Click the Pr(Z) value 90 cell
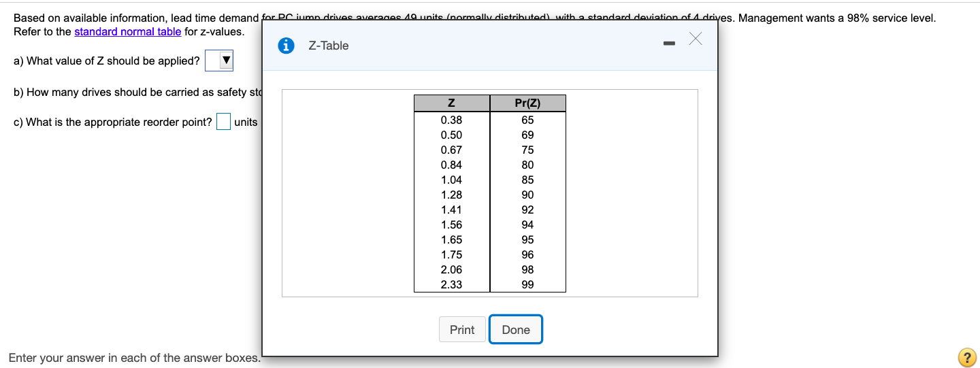This screenshot has height=368, width=980. (x=527, y=195)
